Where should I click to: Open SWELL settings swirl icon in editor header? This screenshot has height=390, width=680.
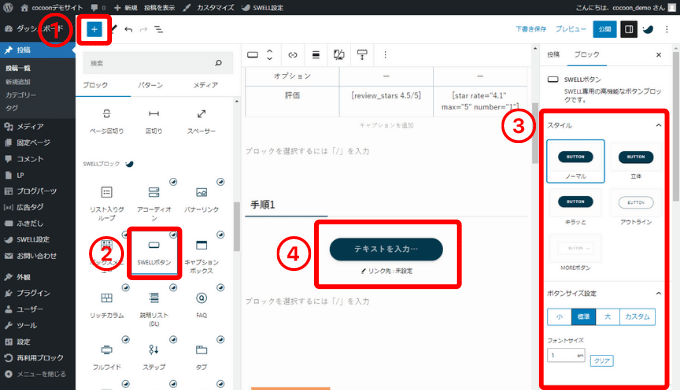[648, 29]
